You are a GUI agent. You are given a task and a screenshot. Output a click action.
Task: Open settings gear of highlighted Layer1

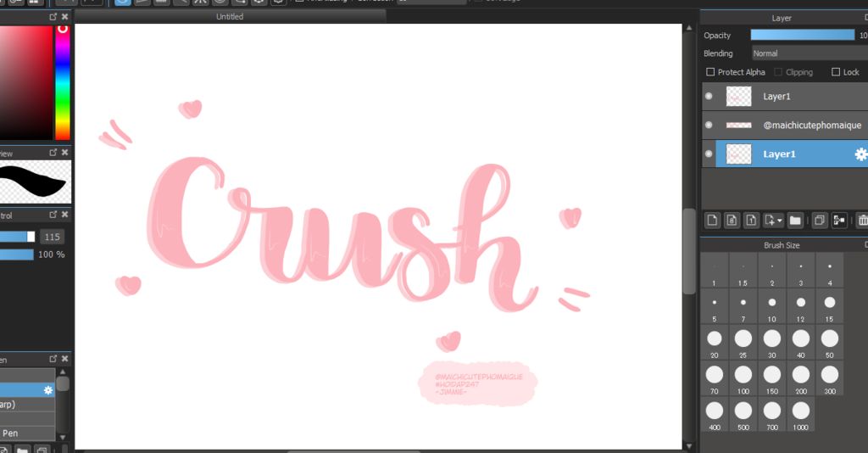(x=861, y=154)
